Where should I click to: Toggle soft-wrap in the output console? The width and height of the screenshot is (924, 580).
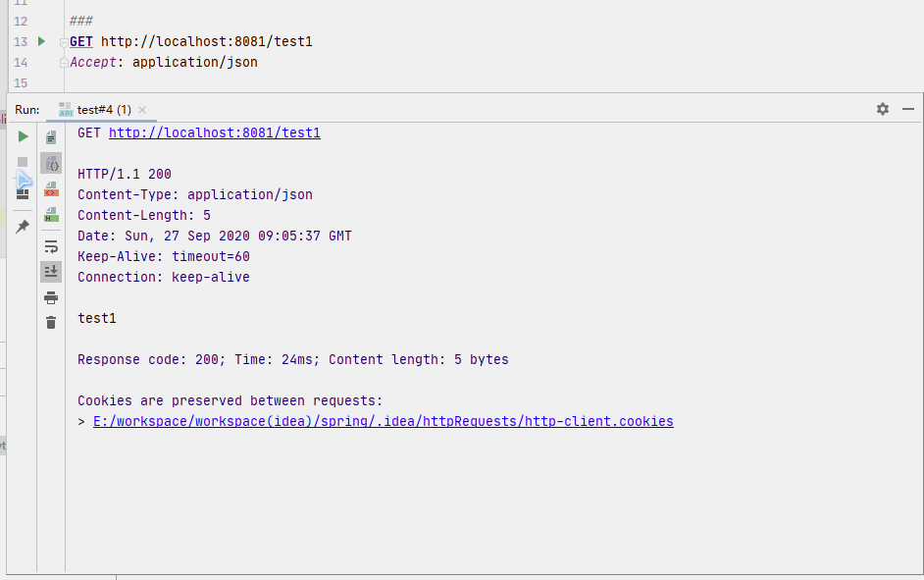point(51,246)
